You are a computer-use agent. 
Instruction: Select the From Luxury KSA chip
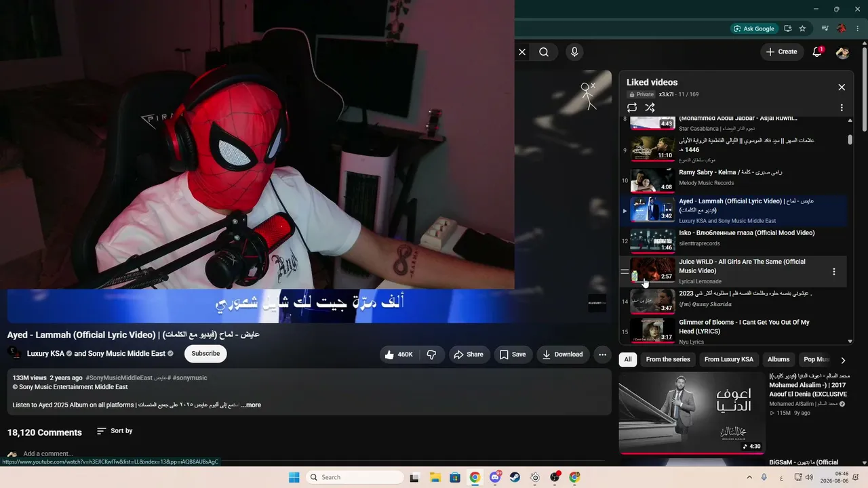pos(729,359)
